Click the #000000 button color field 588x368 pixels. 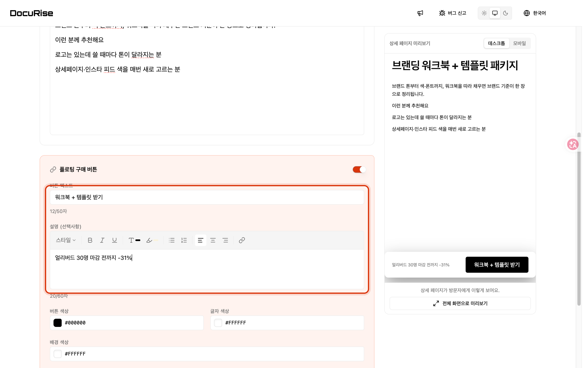click(127, 323)
